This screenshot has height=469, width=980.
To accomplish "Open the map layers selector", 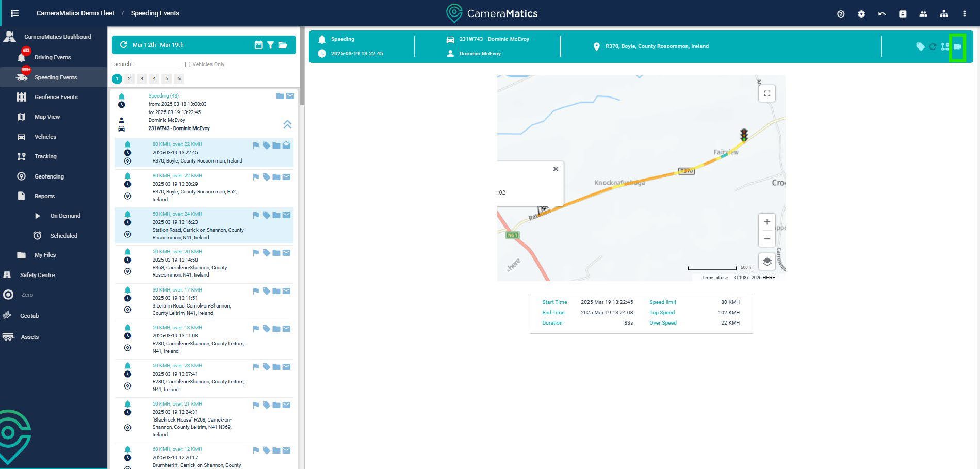I will pos(767,262).
